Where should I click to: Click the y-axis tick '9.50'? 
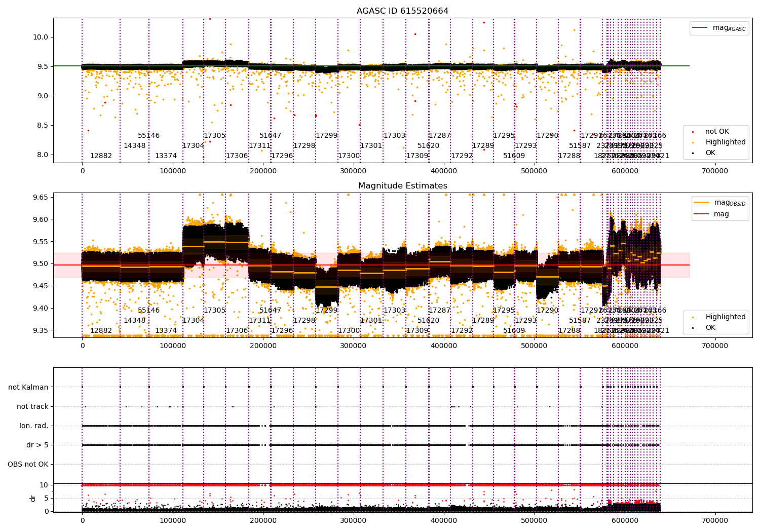point(41,264)
